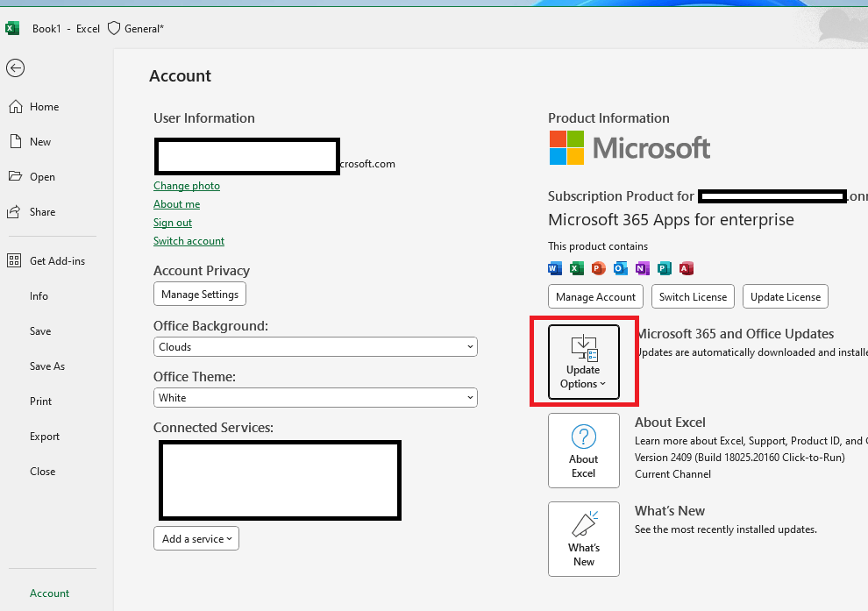Expand the Office Theme dropdown showing White
Viewport: 868px width, 611px height.
pyautogui.click(x=316, y=397)
